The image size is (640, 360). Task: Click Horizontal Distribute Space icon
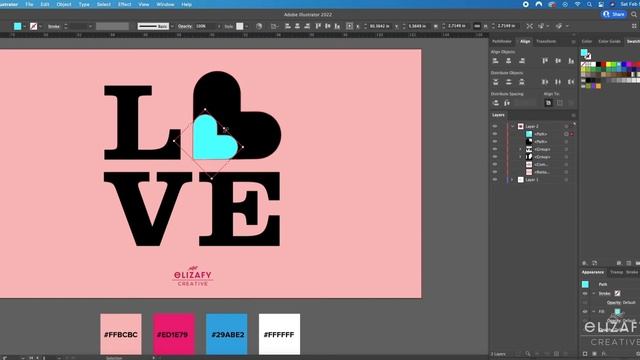pos(507,103)
